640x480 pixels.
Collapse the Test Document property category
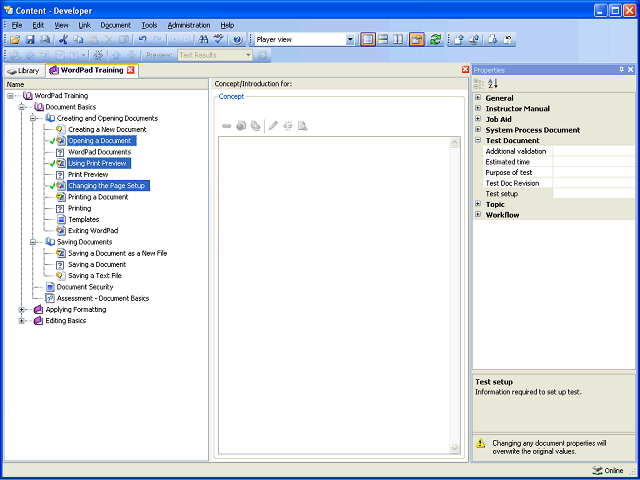[x=478, y=140]
